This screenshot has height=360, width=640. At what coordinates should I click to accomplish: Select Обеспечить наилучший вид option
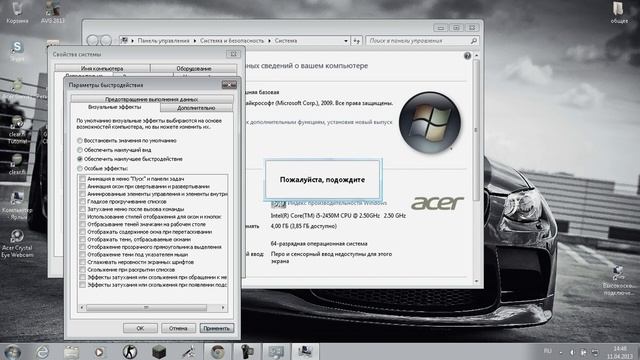80,150
